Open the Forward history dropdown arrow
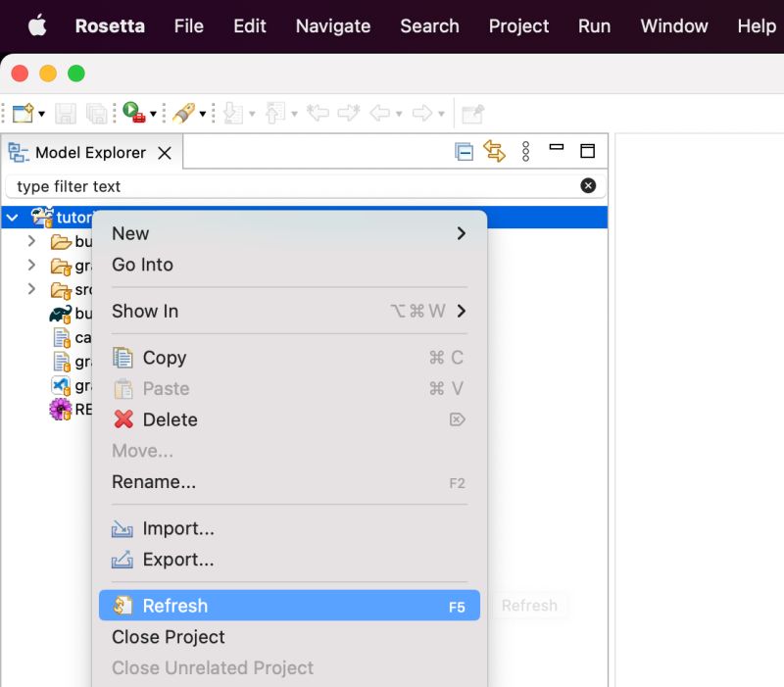 point(441,114)
